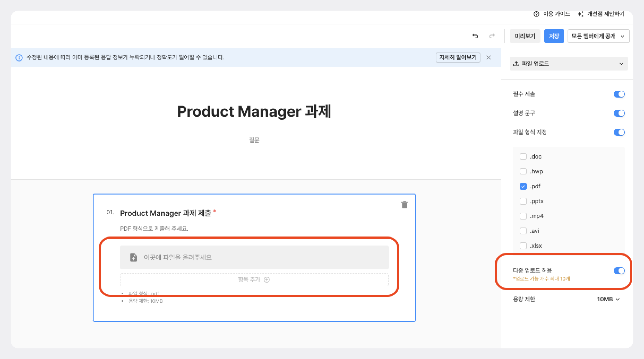This screenshot has width=644, height=359.
Task: Expand the 모든 멤버에게 공개 dropdown
Action: click(598, 36)
